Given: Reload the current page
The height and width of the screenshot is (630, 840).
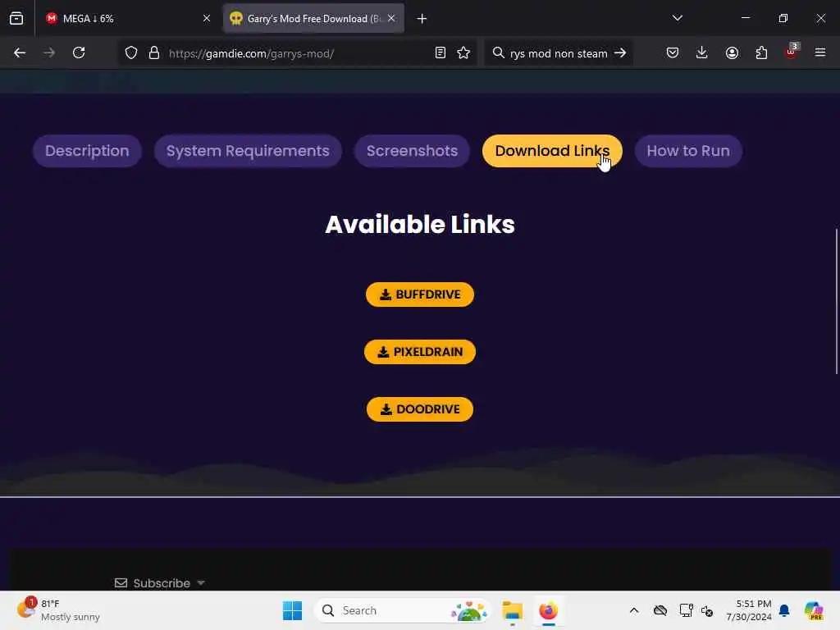Looking at the screenshot, I should pos(79,52).
